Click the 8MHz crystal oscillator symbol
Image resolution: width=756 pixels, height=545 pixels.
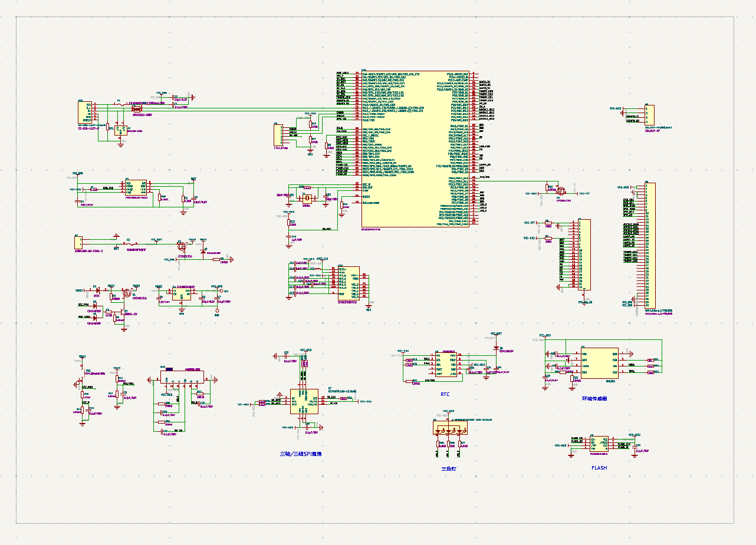(306, 197)
